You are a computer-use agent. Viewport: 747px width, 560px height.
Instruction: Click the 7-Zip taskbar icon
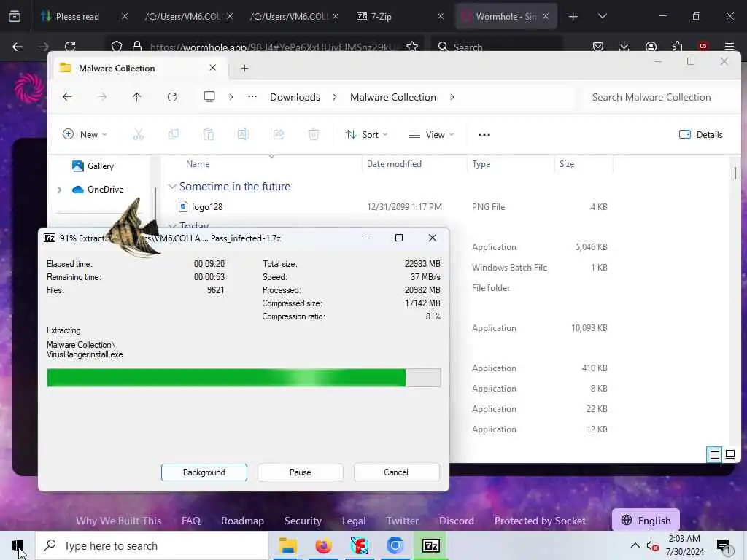[431, 545]
